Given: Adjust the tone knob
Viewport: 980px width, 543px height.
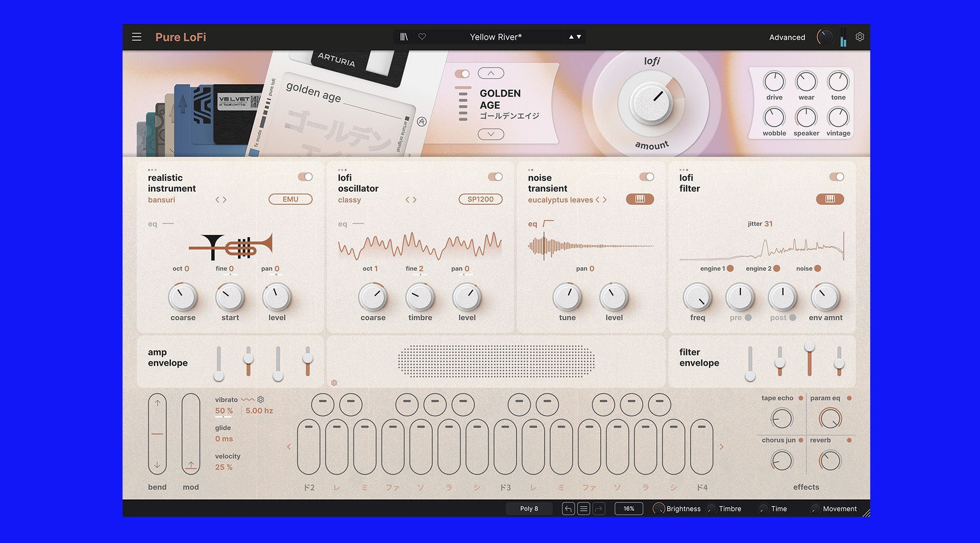Looking at the screenshot, I should pos(838,82).
